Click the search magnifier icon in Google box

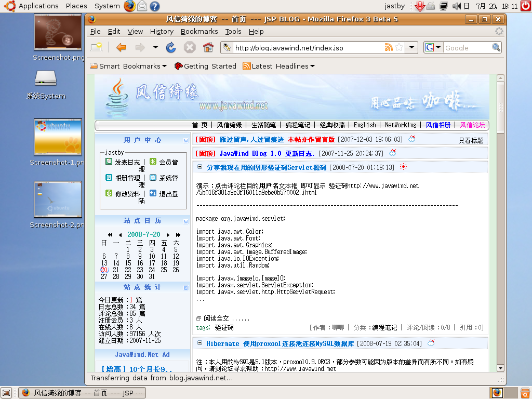point(496,48)
